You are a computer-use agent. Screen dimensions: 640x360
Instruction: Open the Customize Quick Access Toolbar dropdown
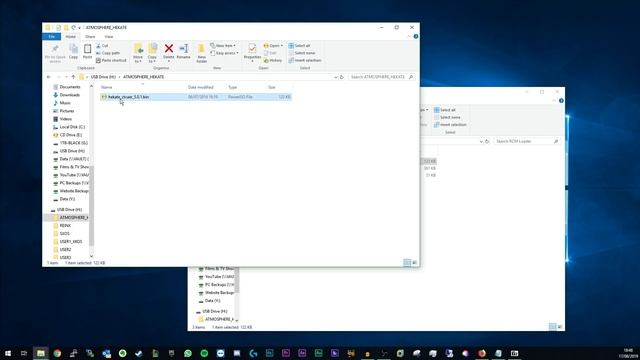(80, 28)
